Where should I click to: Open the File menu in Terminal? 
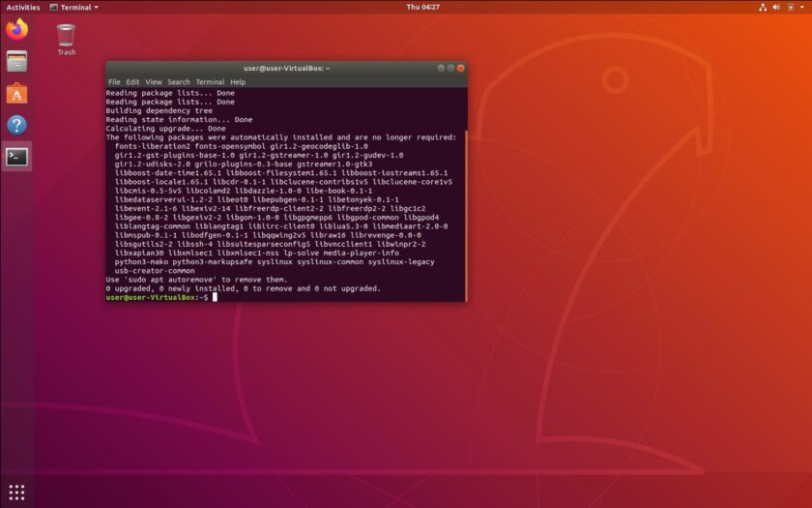(x=114, y=82)
